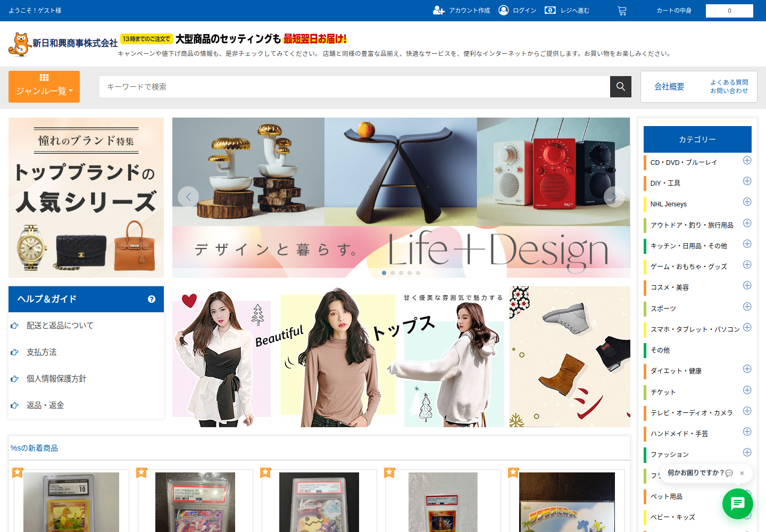
Task: Click the account creation person icon
Action: [438, 11]
